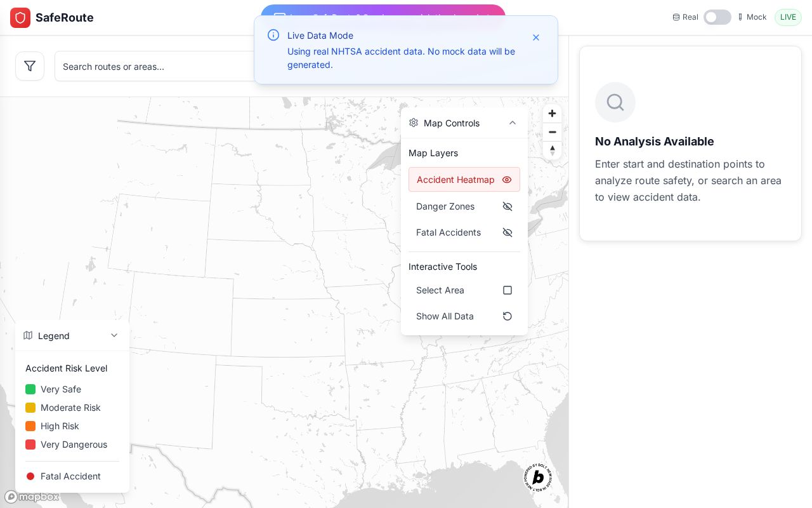Click the Moderate Risk yellow swatch
Viewport: 812px width, 508px height.
pos(30,408)
